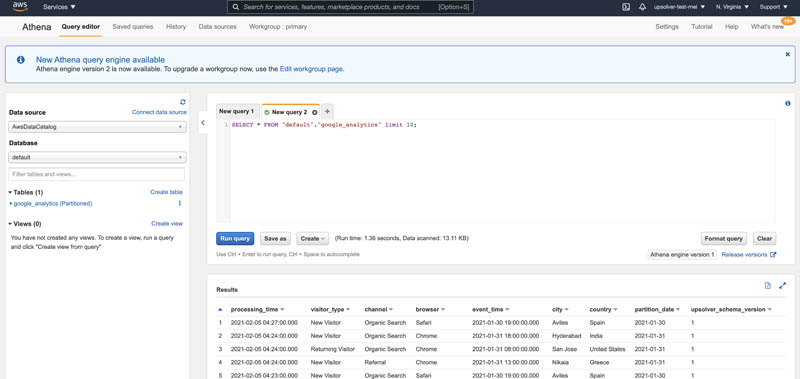Viewport: 800px width, 379px height.
Task: Open the Release versions link
Action: [x=744, y=255]
